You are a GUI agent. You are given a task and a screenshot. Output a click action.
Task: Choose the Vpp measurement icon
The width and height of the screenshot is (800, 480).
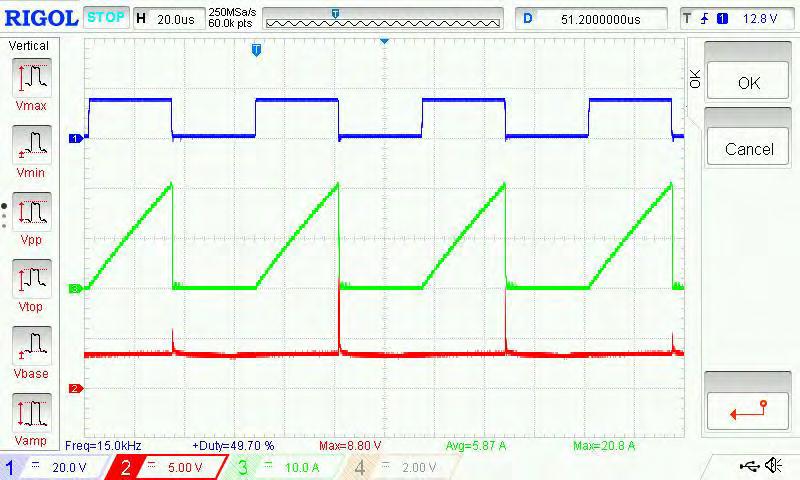[x=32, y=212]
